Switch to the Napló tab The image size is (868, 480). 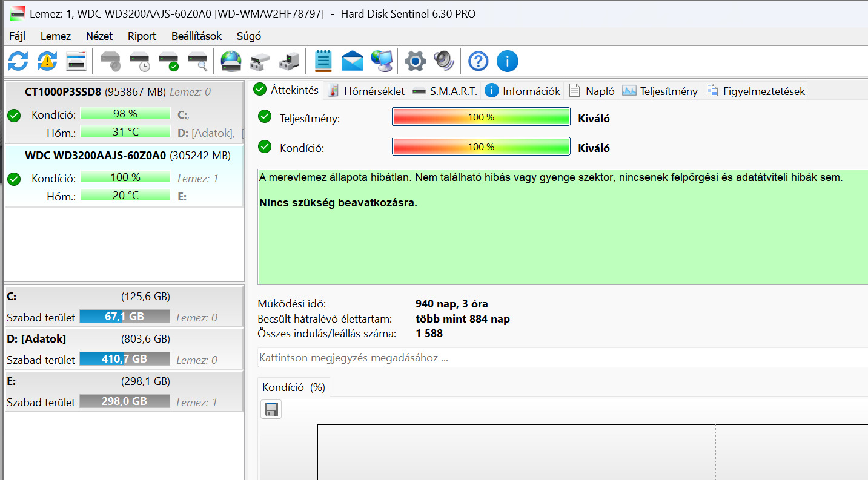click(x=592, y=91)
